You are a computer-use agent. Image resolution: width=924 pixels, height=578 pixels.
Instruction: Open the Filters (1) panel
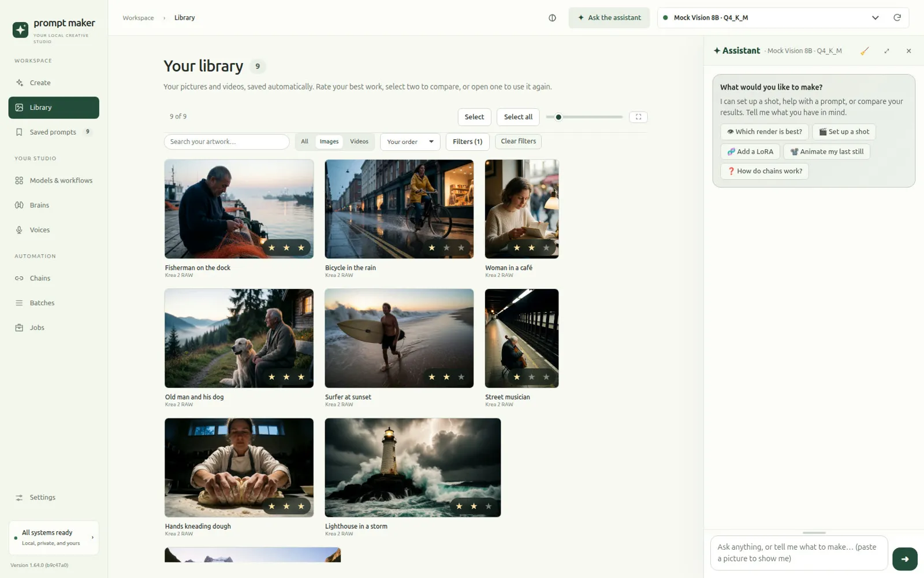[x=467, y=142]
